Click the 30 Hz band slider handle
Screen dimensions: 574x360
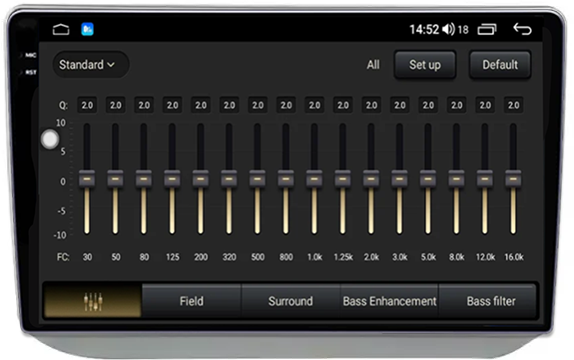pyautogui.click(x=87, y=179)
